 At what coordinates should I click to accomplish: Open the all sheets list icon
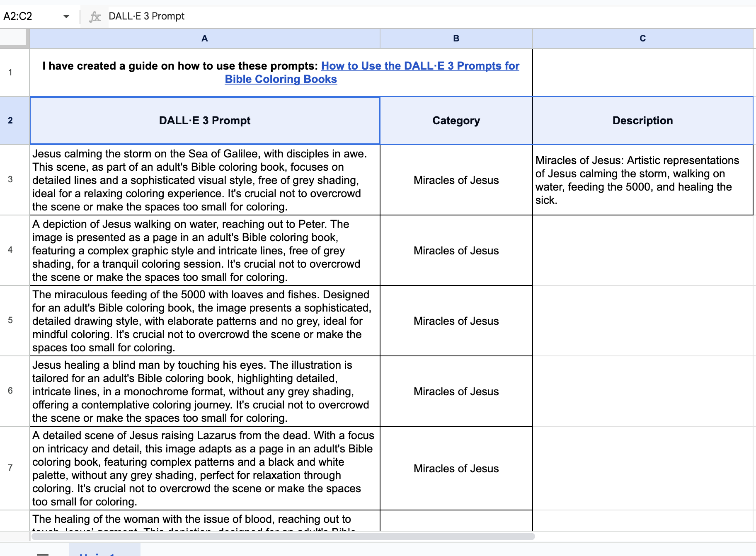43,554
